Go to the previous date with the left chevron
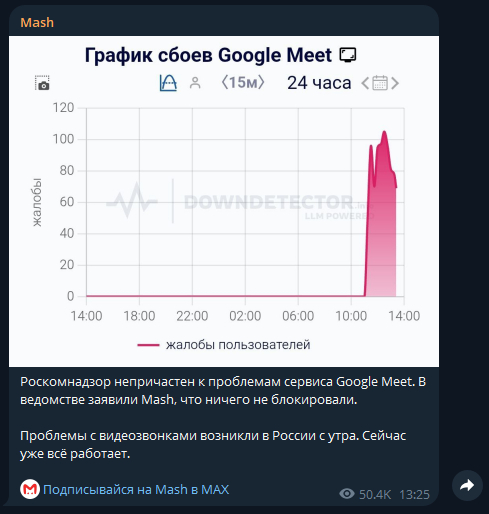The image size is (489, 514). [365, 83]
